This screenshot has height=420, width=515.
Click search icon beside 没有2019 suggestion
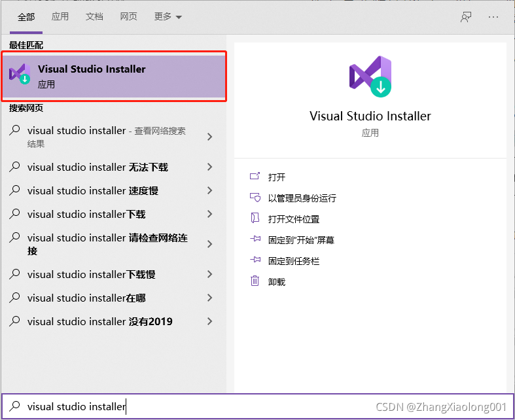point(14,321)
